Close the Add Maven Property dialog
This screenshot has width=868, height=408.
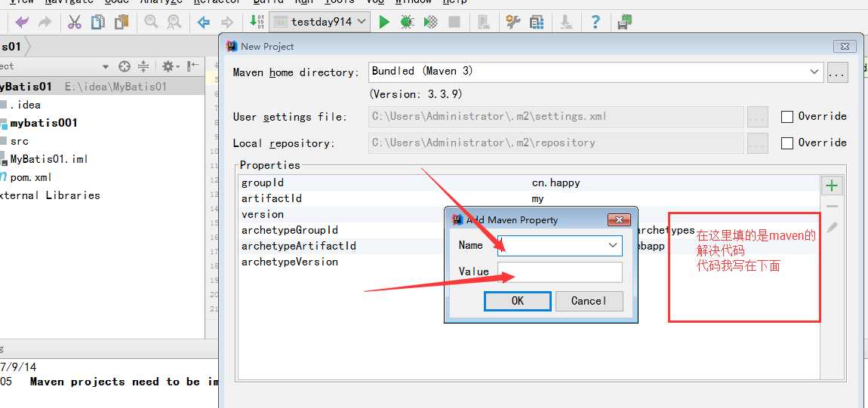619,219
